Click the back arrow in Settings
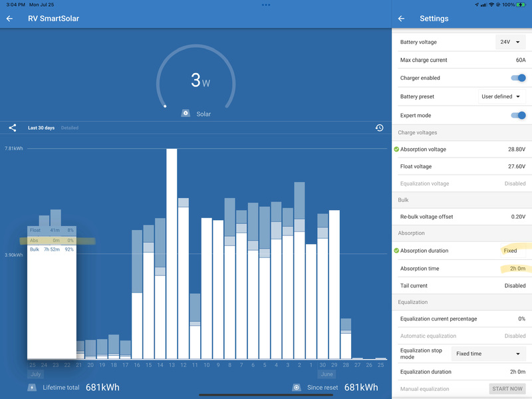The width and height of the screenshot is (532, 399). coord(401,19)
